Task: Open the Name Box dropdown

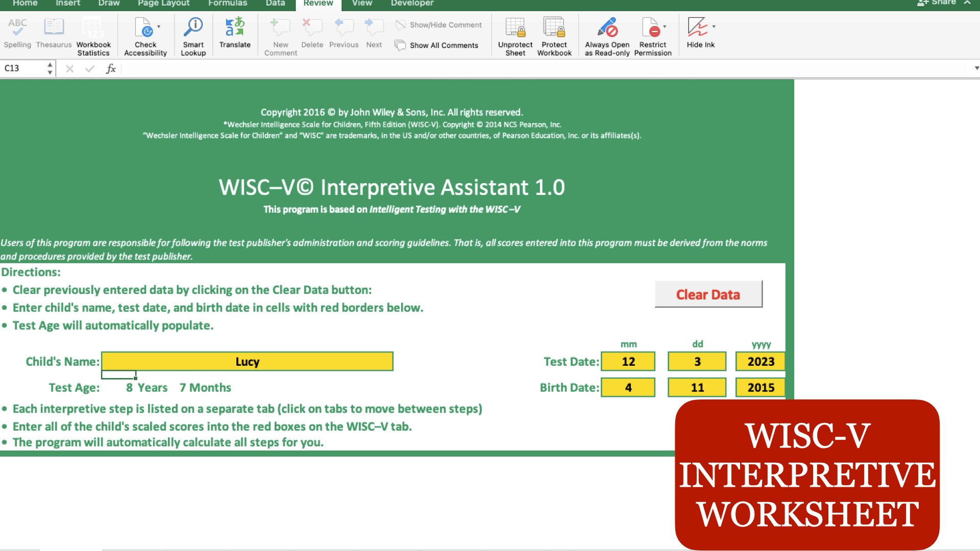Action: click(50, 68)
